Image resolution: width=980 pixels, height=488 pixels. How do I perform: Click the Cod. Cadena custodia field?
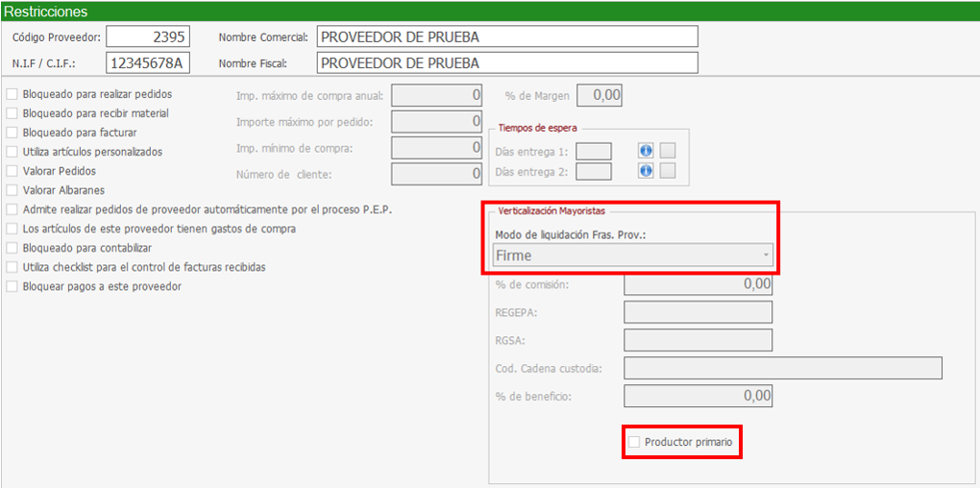[x=782, y=368]
